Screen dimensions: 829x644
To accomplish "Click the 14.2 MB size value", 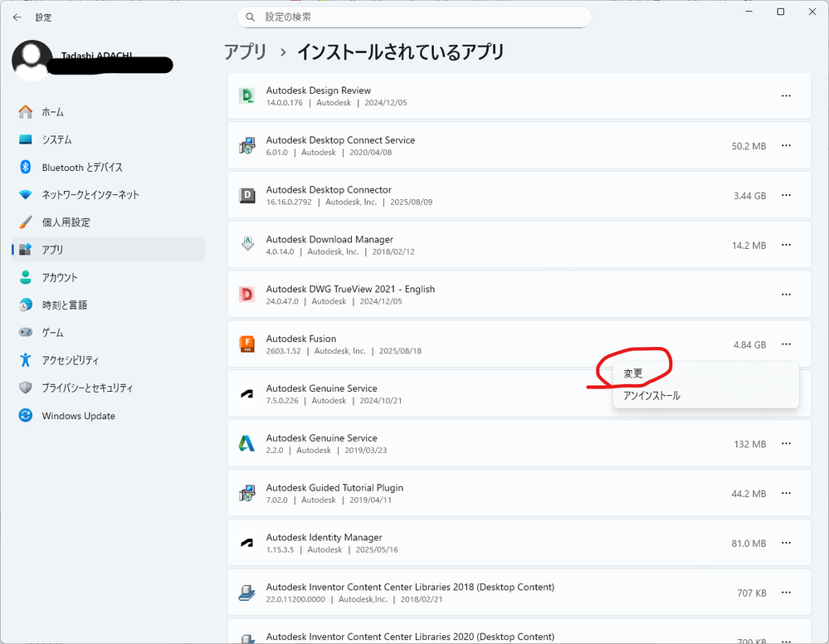I will [x=749, y=246].
